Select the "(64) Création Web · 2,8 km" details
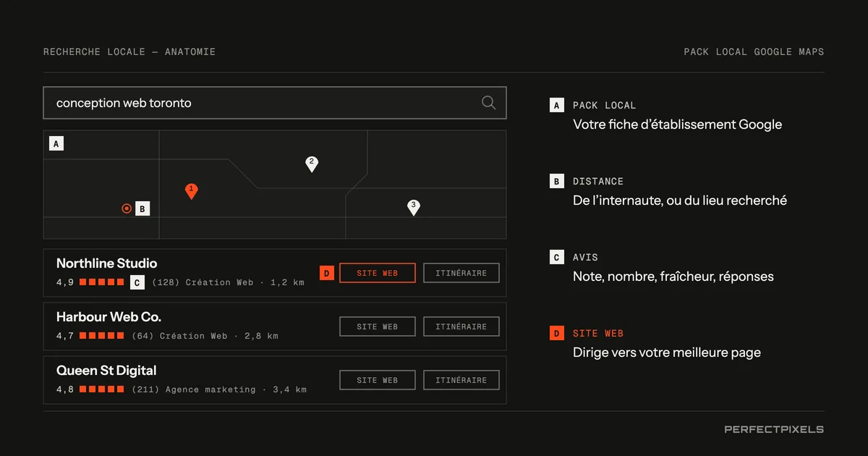868x456 pixels. [205, 336]
